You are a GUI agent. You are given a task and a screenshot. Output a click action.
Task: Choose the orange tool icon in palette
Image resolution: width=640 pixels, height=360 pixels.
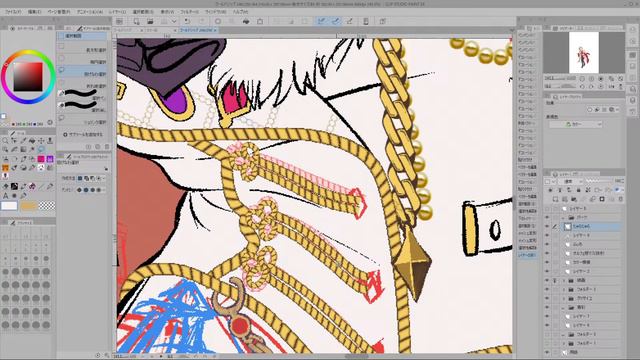click(x=5, y=168)
